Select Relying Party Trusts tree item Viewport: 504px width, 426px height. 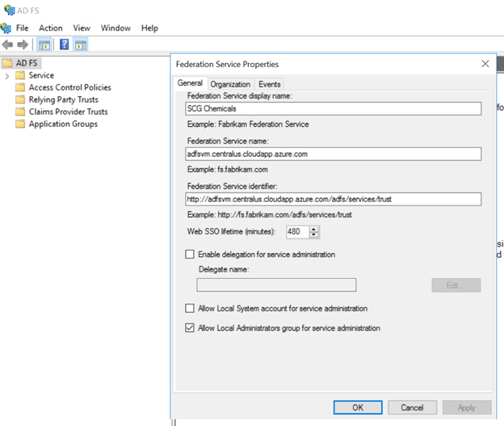click(63, 99)
